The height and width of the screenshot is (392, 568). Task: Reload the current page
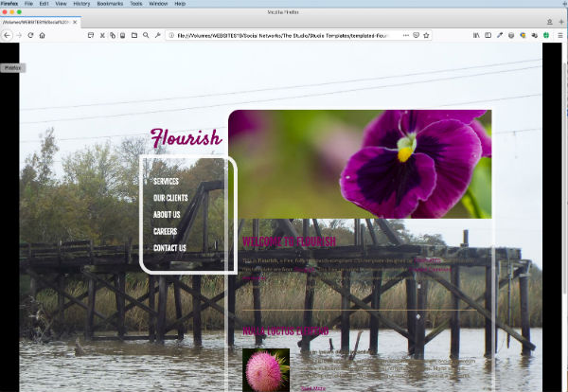click(30, 35)
